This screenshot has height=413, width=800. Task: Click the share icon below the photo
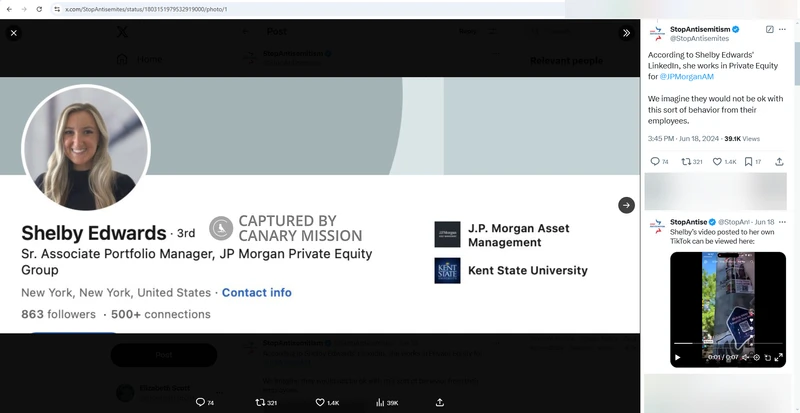tap(440, 403)
